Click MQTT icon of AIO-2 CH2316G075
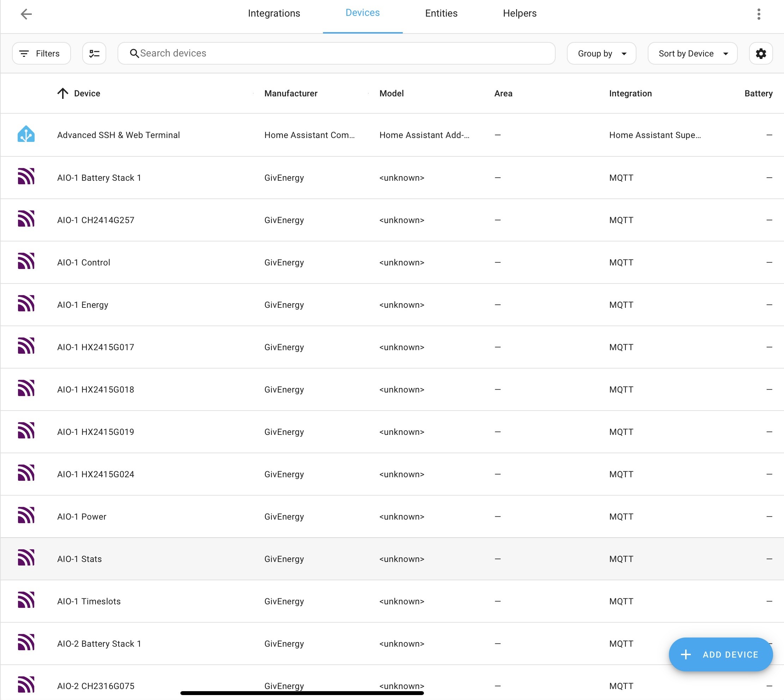This screenshot has width=784, height=700. pyautogui.click(x=26, y=684)
